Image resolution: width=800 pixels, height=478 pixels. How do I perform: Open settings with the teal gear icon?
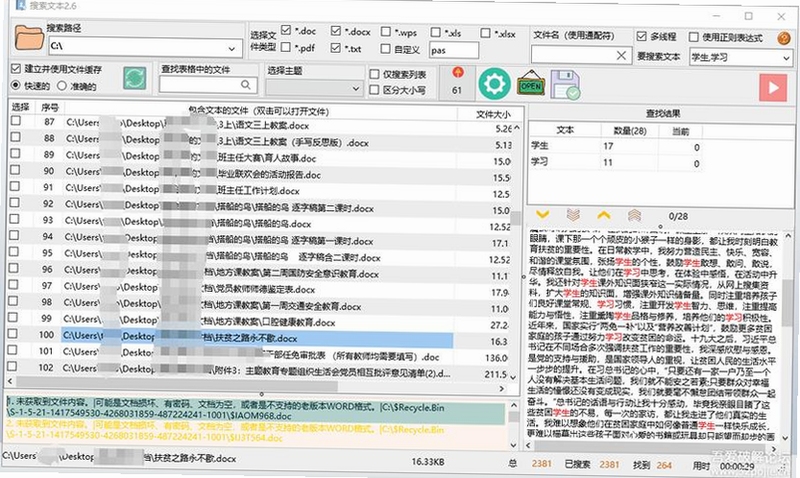click(494, 84)
